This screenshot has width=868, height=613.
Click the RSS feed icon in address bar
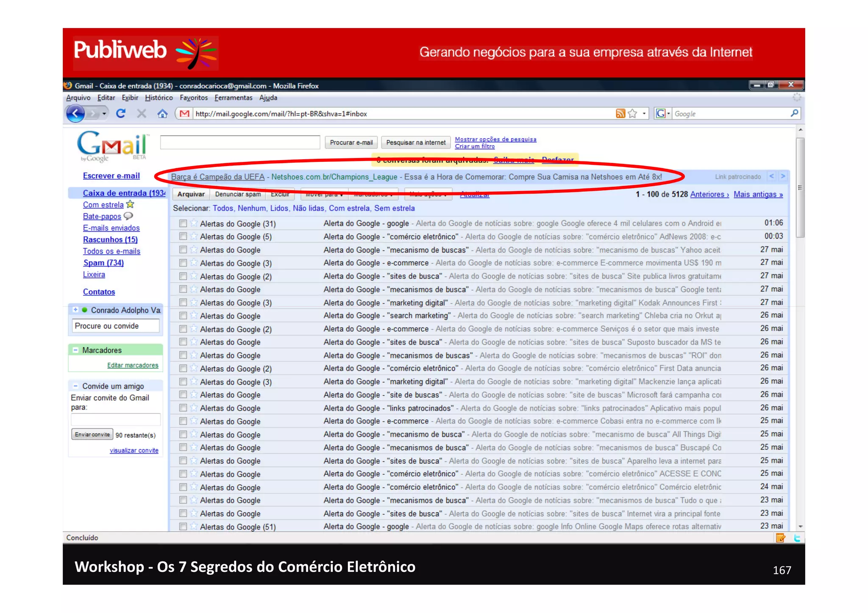click(620, 114)
